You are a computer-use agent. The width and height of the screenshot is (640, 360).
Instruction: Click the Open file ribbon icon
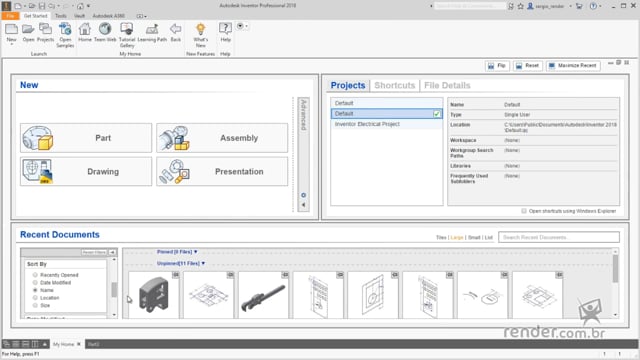click(28, 29)
